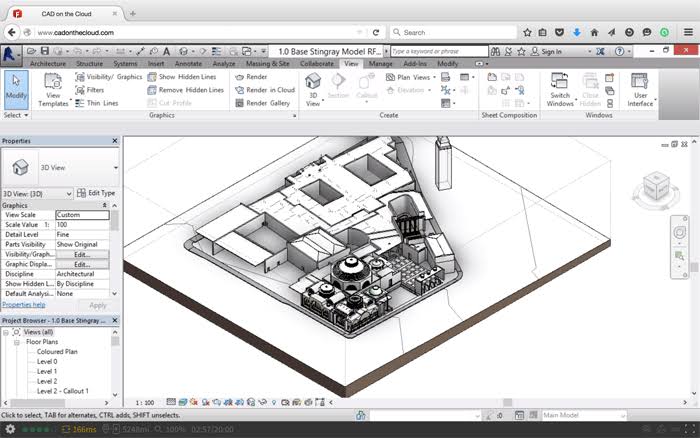The width and height of the screenshot is (700, 438).
Task: Switch to the Manage ribbon tab
Action: click(380, 64)
